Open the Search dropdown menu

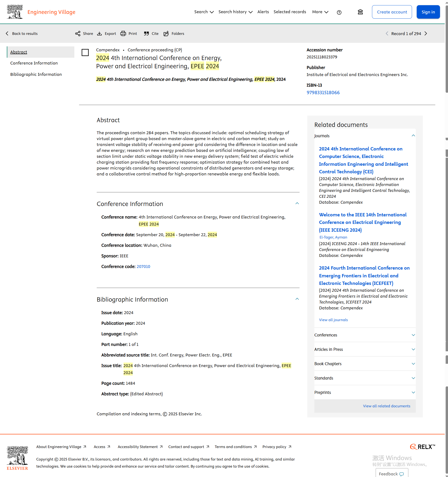(x=204, y=12)
